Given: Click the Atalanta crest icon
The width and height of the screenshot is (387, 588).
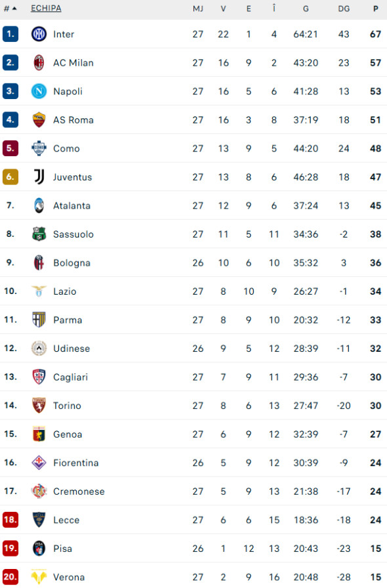Looking at the screenshot, I should click(39, 205).
